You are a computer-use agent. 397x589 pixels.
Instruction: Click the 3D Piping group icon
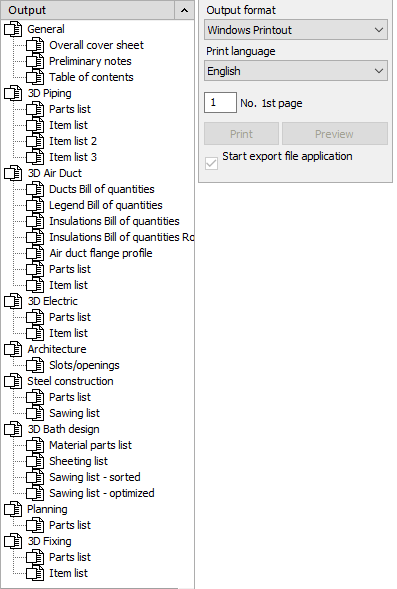pos(13,93)
